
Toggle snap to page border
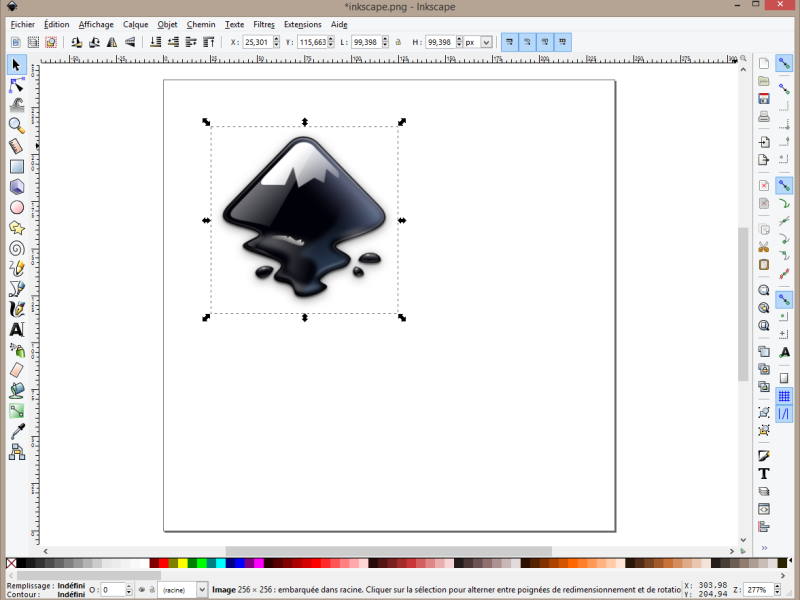tap(784, 378)
